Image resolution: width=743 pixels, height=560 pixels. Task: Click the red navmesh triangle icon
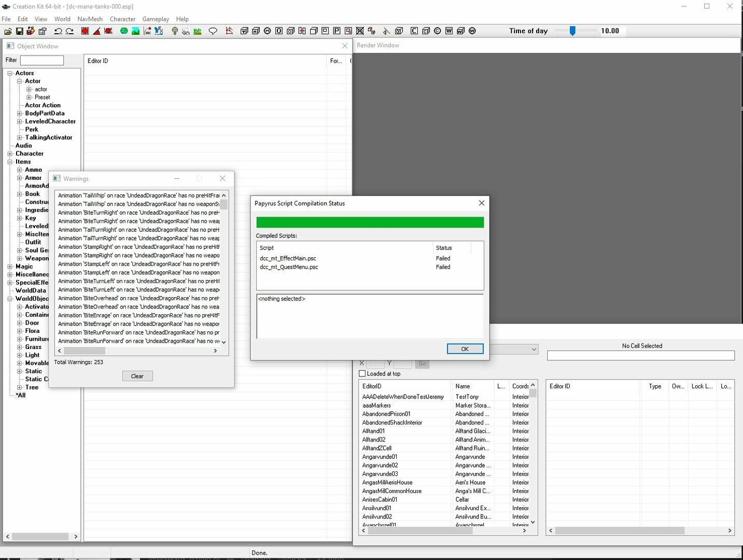click(x=229, y=31)
